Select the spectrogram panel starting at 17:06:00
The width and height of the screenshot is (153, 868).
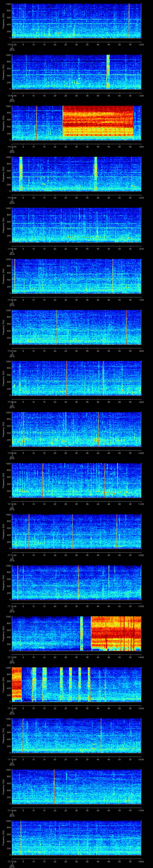pos(76,276)
